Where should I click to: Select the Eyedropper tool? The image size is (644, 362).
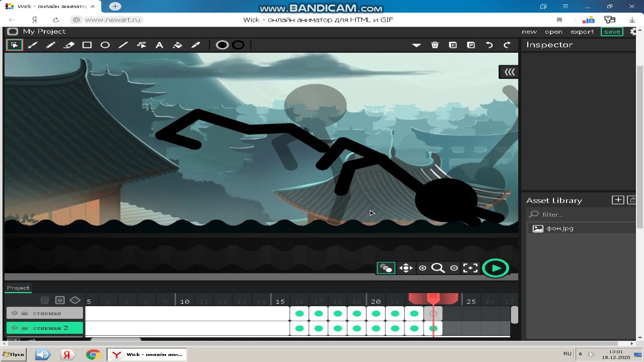pos(196,45)
